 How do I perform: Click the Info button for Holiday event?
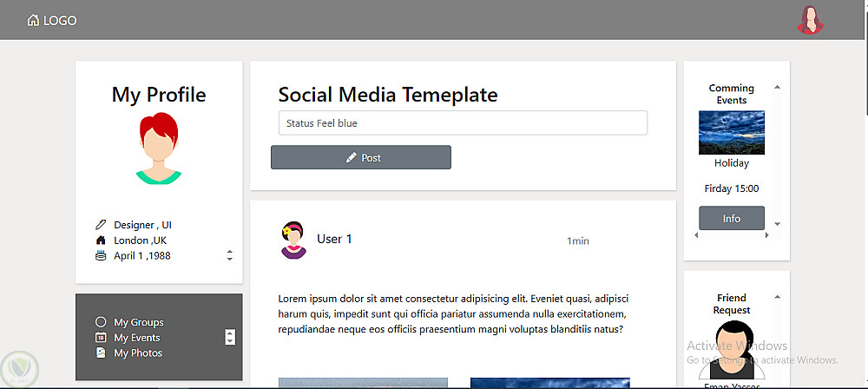[732, 219]
